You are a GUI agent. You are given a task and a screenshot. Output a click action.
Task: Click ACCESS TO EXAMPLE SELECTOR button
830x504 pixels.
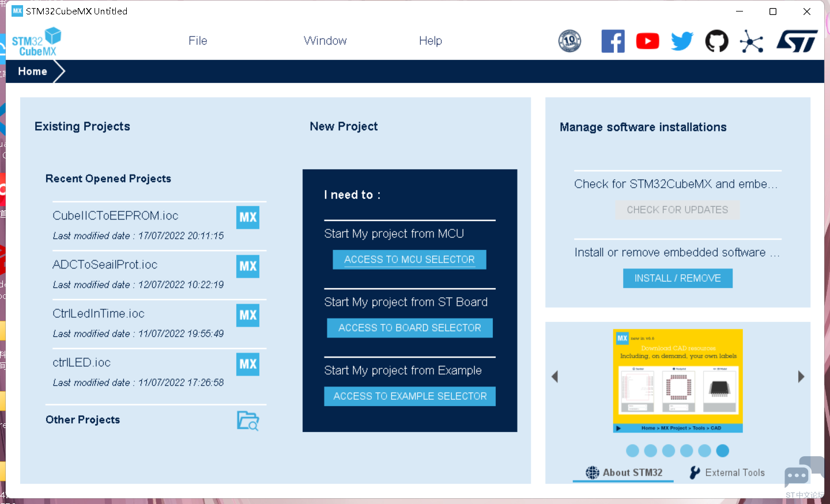[410, 396]
